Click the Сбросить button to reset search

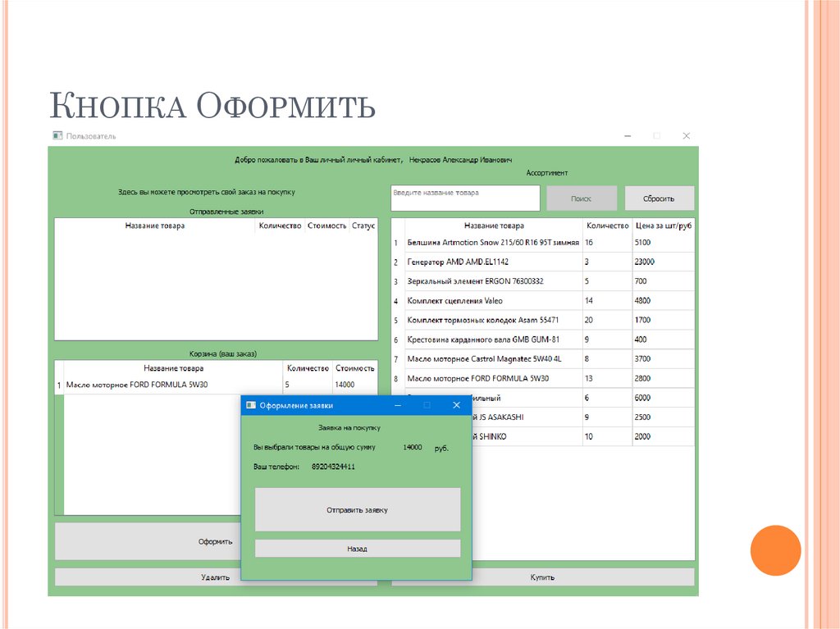tap(658, 198)
